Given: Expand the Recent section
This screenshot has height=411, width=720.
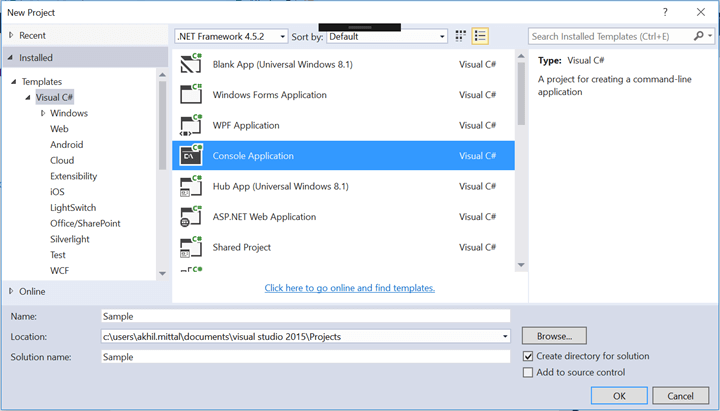Looking at the screenshot, I should click(x=11, y=35).
